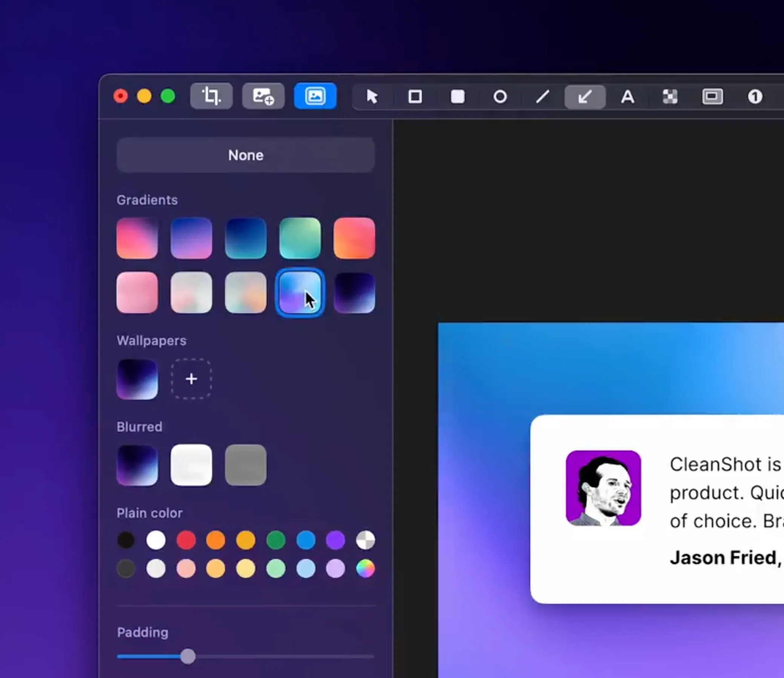
Task: Choose the soft pink gradient swatch
Action: [137, 292]
